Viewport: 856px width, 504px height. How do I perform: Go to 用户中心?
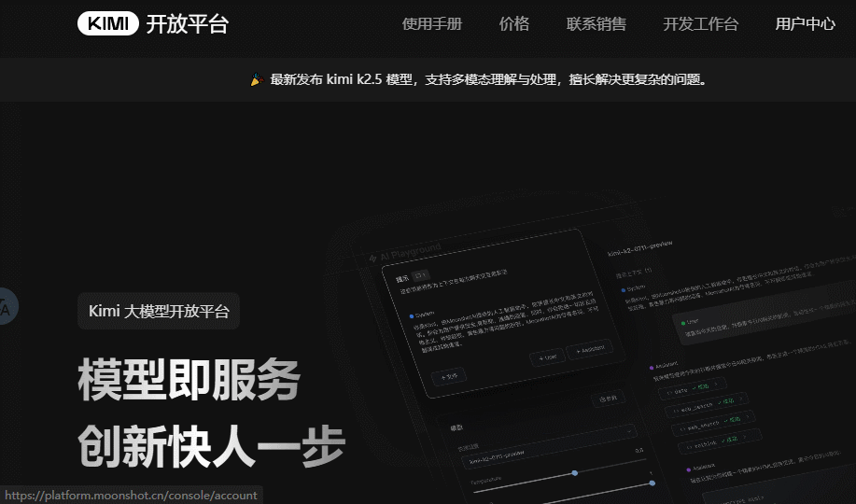(x=806, y=24)
